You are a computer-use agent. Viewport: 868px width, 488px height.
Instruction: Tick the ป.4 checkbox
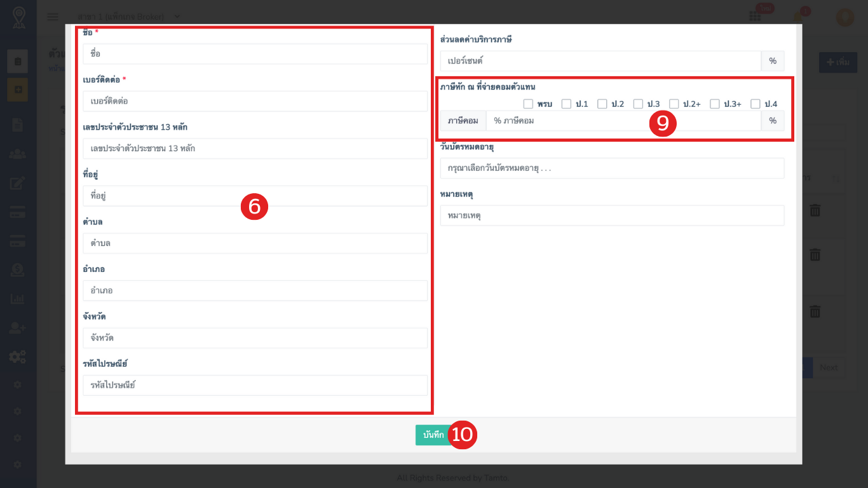click(756, 104)
